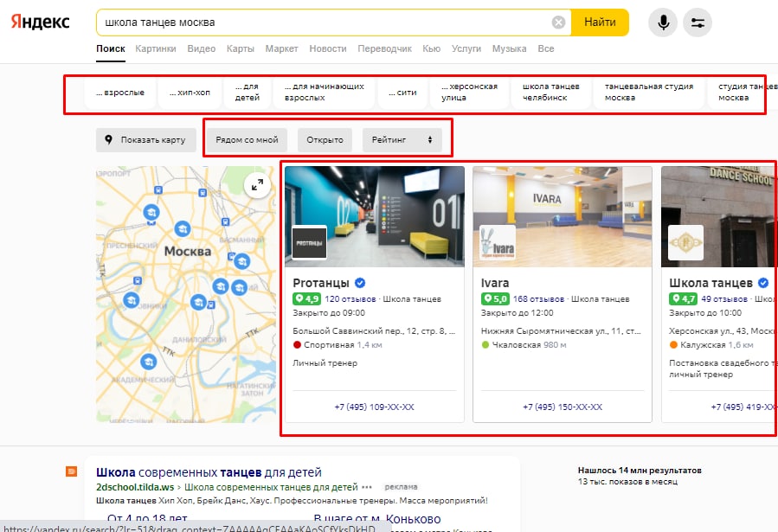The image size is (778, 532).
Task: Open 120 отзывов for Protancy
Action: tap(350, 299)
